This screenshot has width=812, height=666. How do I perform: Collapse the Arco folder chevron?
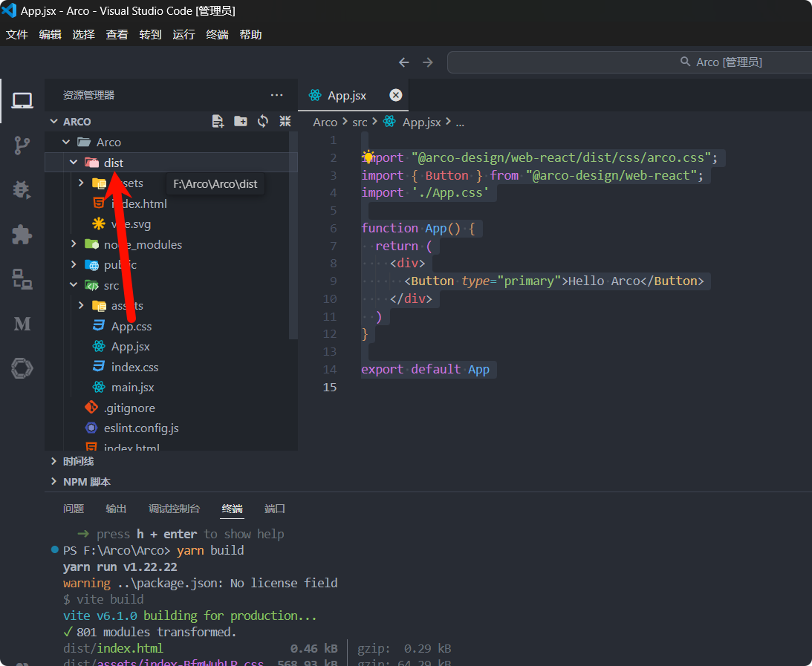coord(66,142)
